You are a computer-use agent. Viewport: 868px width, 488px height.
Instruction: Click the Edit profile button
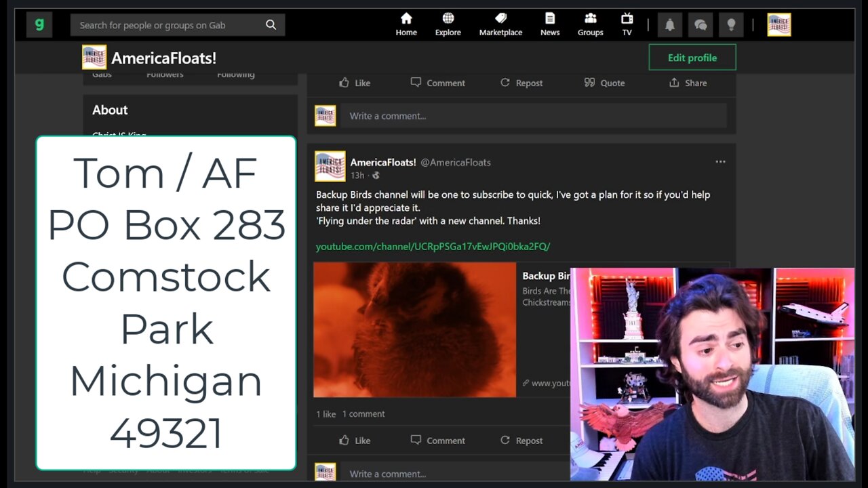coord(692,58)
